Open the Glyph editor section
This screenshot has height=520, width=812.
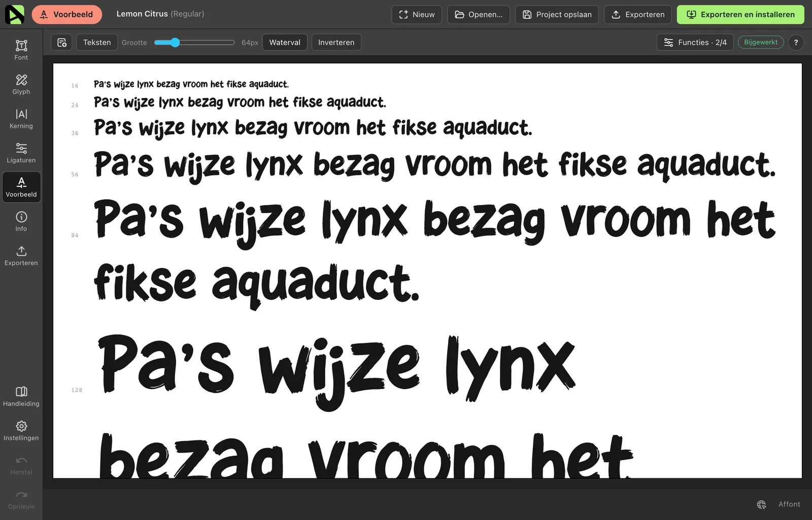click(21, 84)
